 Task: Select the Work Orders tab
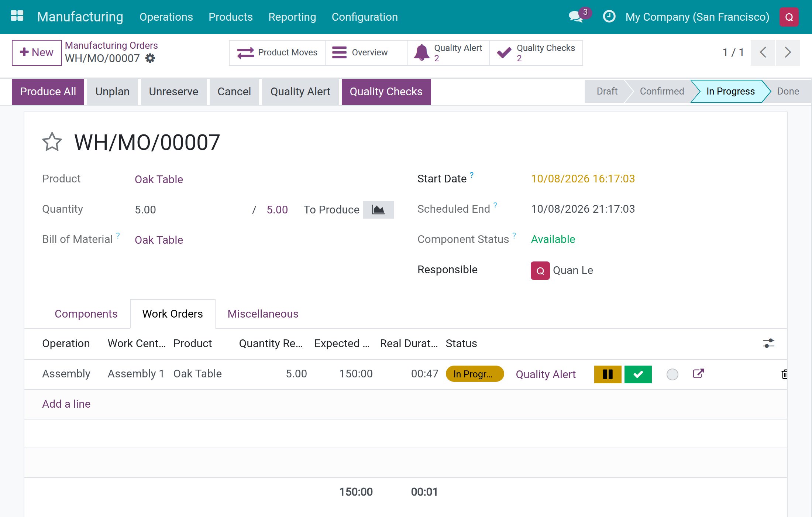(173, 314)
